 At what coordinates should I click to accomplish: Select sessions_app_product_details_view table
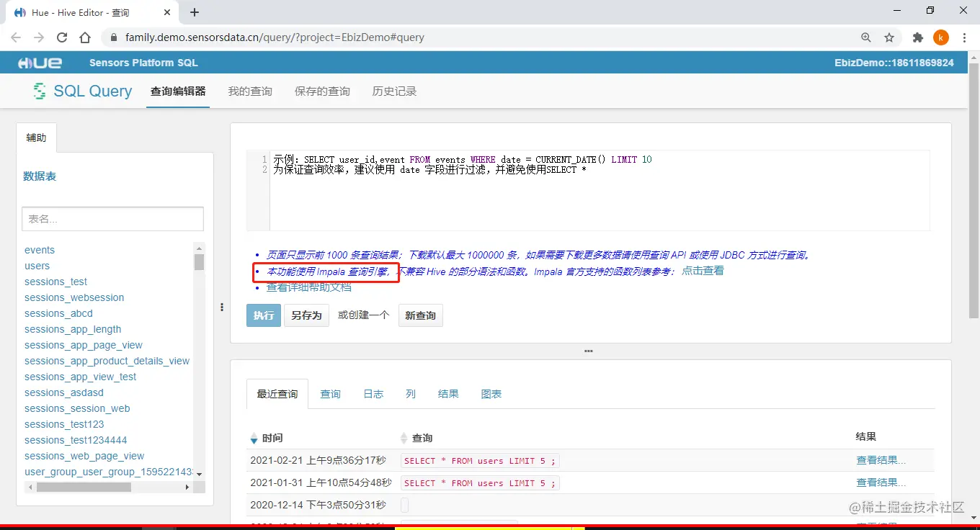click(107, 361)
